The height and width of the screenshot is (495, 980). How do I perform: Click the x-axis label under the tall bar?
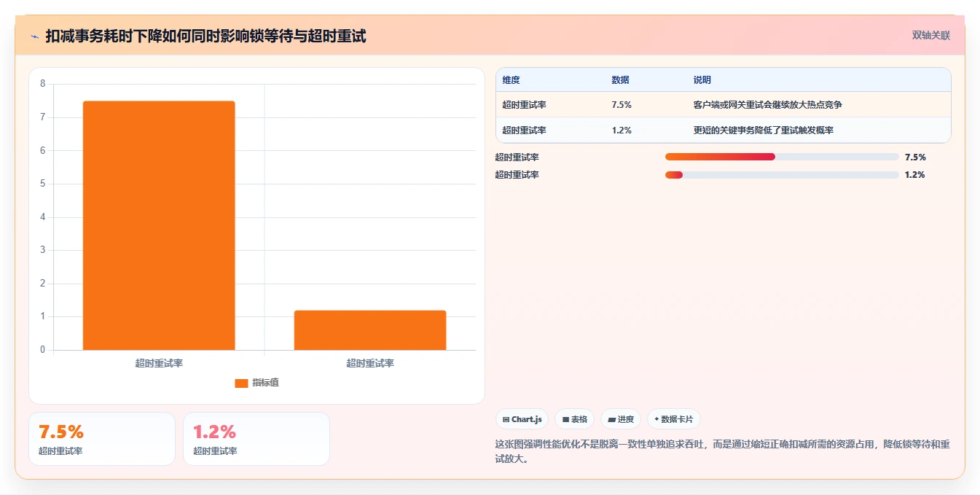coord(159,363)
